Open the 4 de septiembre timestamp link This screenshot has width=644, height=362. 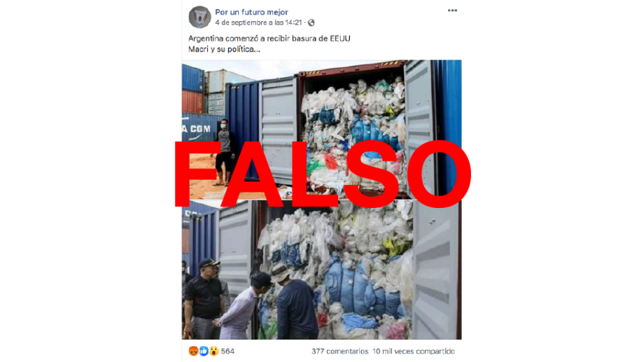click(258, 22)
